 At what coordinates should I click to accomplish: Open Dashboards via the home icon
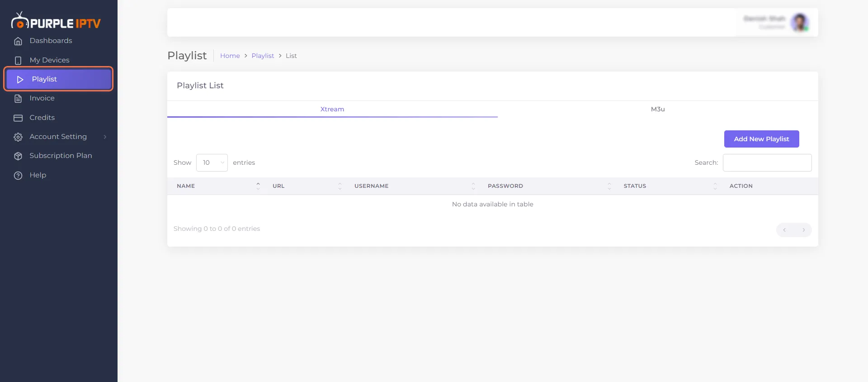pyautogui.click(x=18, y=41)
